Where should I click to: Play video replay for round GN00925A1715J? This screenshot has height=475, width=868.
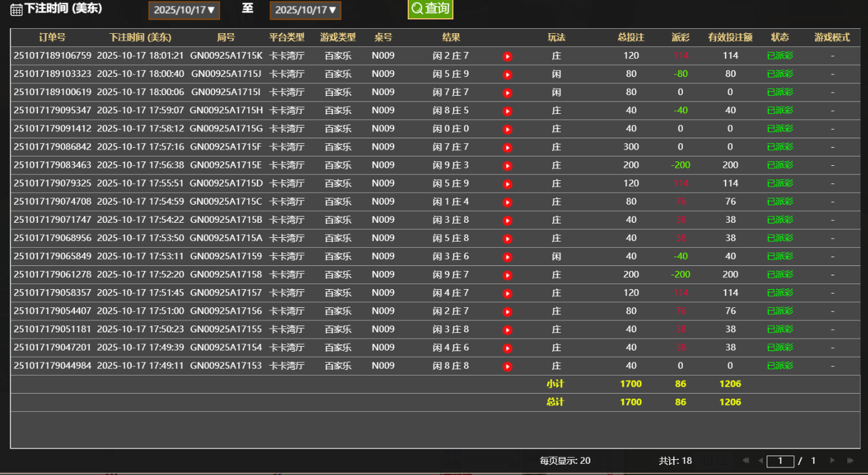(x=508, y=74)
